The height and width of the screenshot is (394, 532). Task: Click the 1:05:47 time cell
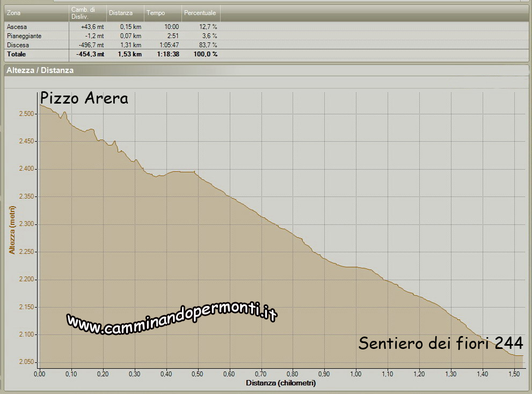[169, 45]
